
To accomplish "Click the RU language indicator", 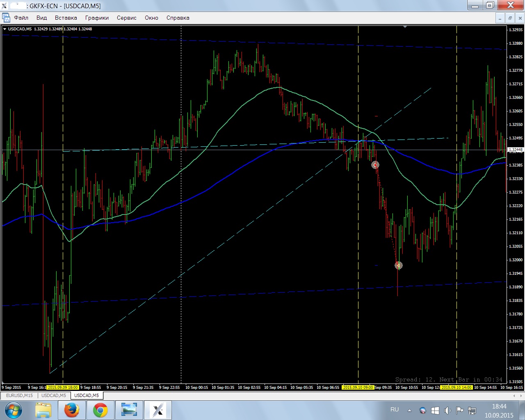I will coord(395,409).
